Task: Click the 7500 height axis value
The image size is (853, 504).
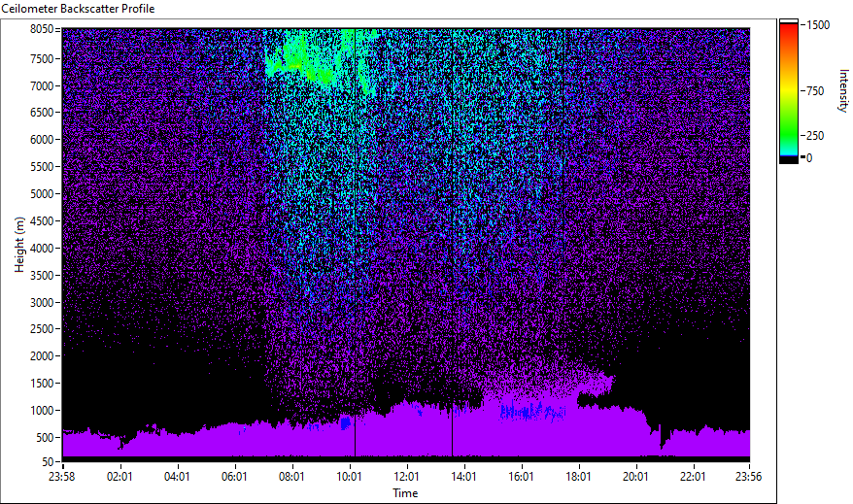Action: [x=42, y=58]
